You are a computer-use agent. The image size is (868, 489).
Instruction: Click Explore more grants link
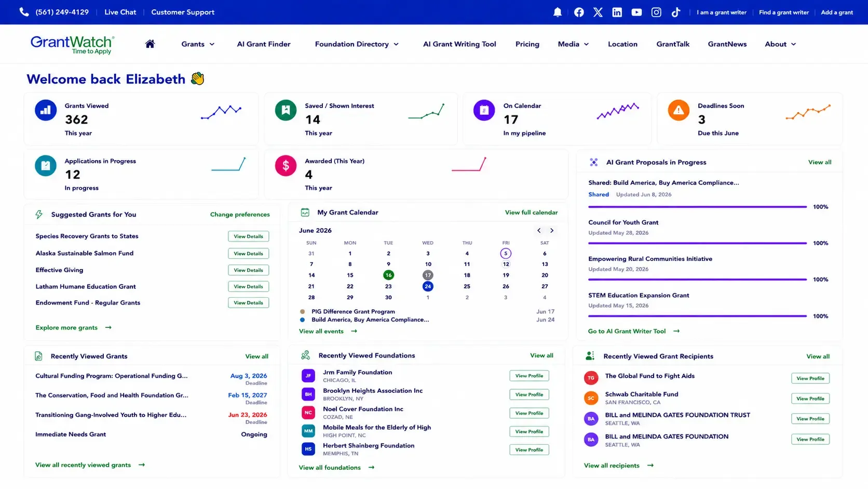73,327
